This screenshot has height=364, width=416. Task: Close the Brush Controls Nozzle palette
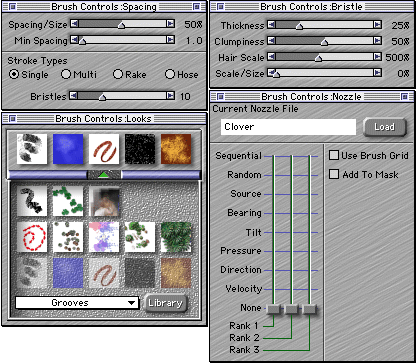coord(220,97)
